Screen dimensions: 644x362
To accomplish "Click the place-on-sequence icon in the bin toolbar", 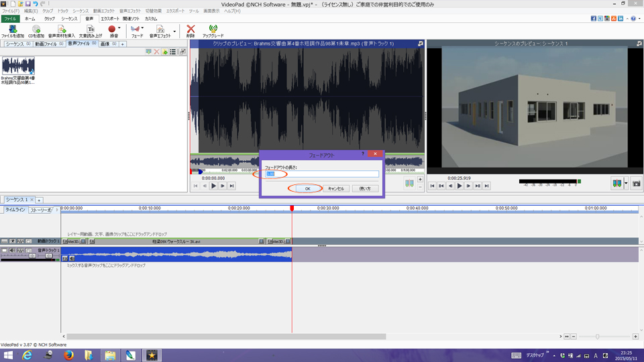I will [x=149, y=52].
